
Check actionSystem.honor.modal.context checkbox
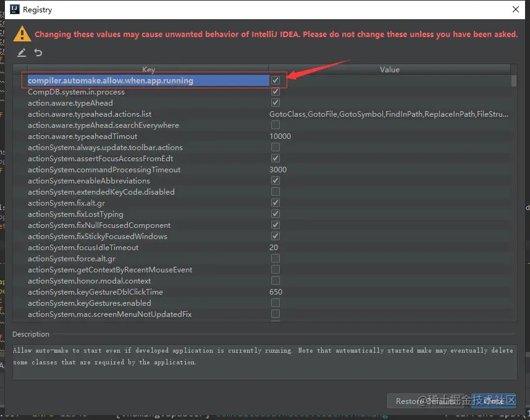click(276, 281)
